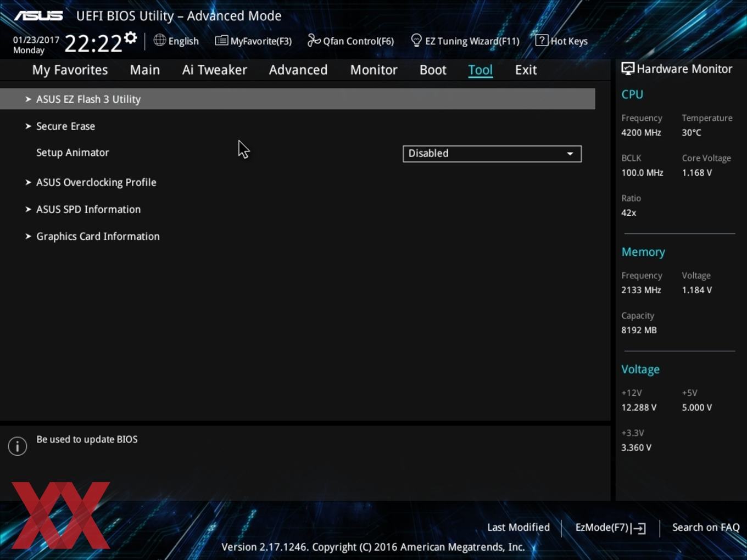Click the 'Be used to update BIOS' help text

[x=87, y=439]
